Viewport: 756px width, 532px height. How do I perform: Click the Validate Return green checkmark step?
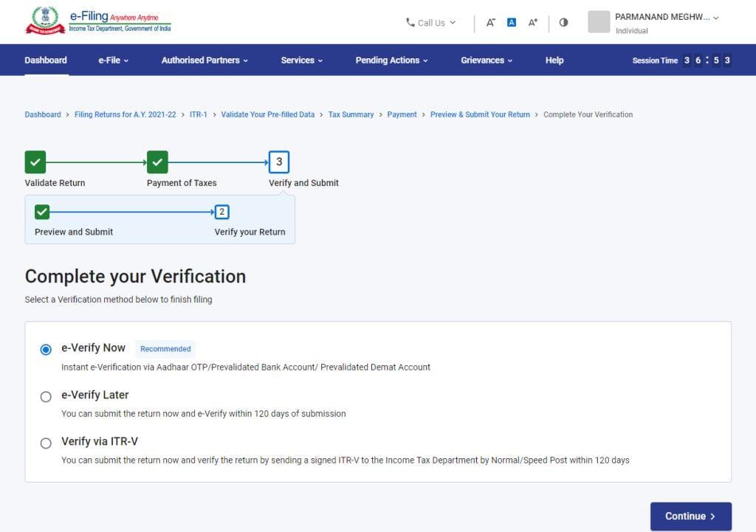click(x=35, y=162)
